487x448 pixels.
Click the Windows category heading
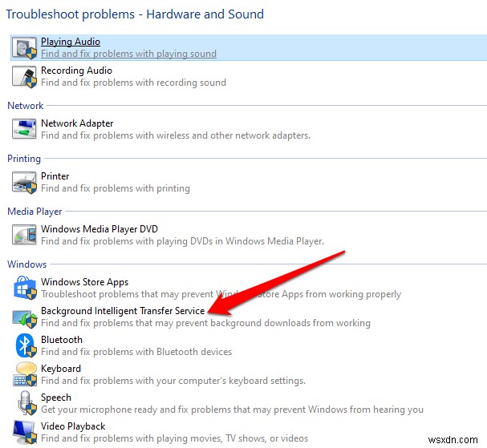[x=27, y=264]
